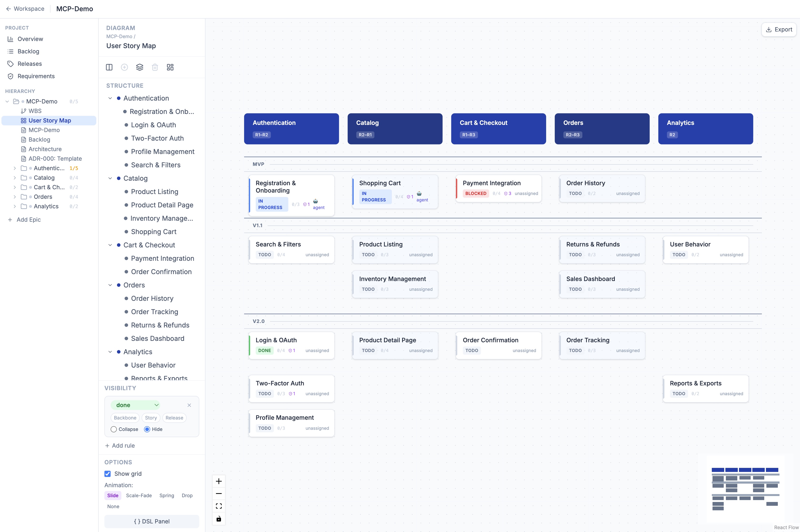Select the Analytics backbone card
The width and height of the screenshot is (800, 532).
pyautogui.click(x=706, y=128)
